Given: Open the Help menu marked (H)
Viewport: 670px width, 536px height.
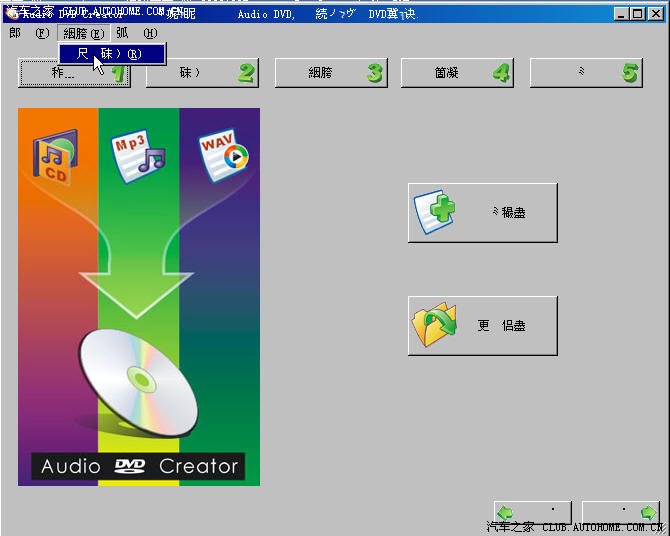Looking at the screenshot, I should pos(136,33).
